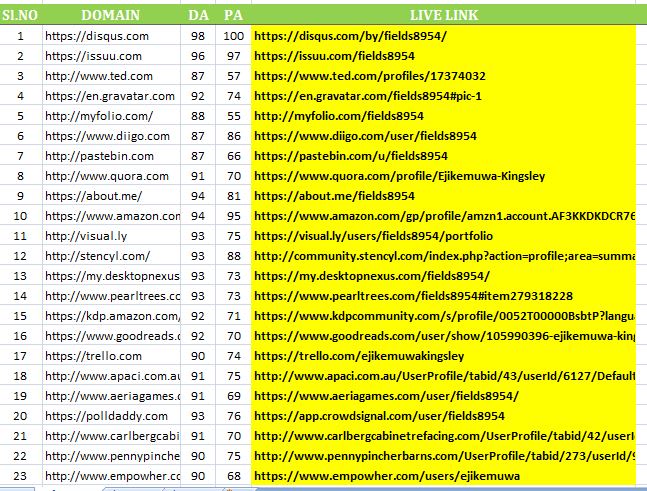This screenshot has height=491, width=647.
Task: Select PA value 66 in pastebin row
Action: point(234,156)
